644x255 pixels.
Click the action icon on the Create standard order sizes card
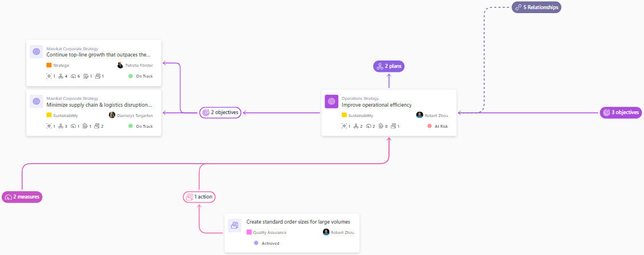(x=234, y=225)
